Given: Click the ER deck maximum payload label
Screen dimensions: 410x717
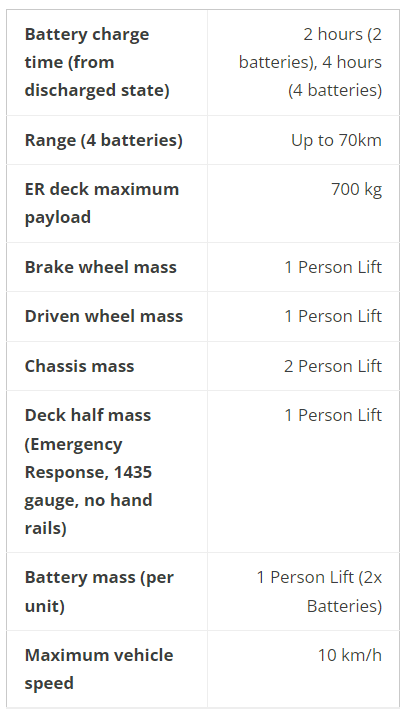Looking at the screenshot, I should point(102,203).
